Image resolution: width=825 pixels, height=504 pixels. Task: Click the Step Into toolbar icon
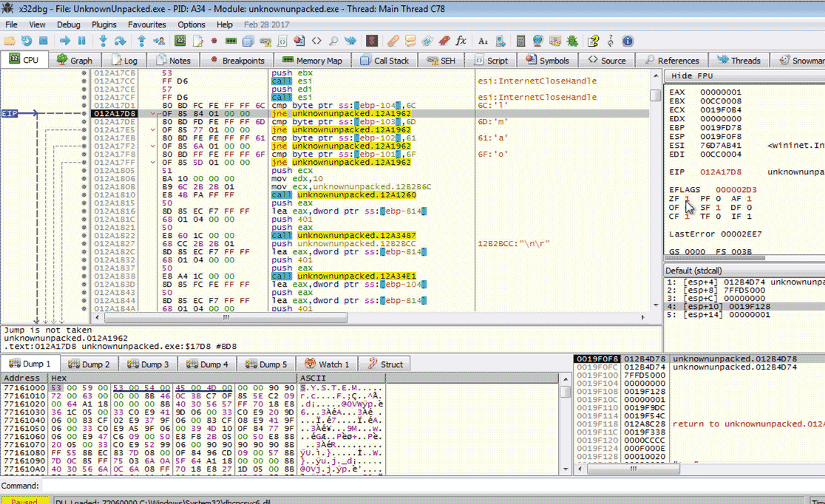coord(103,41)
